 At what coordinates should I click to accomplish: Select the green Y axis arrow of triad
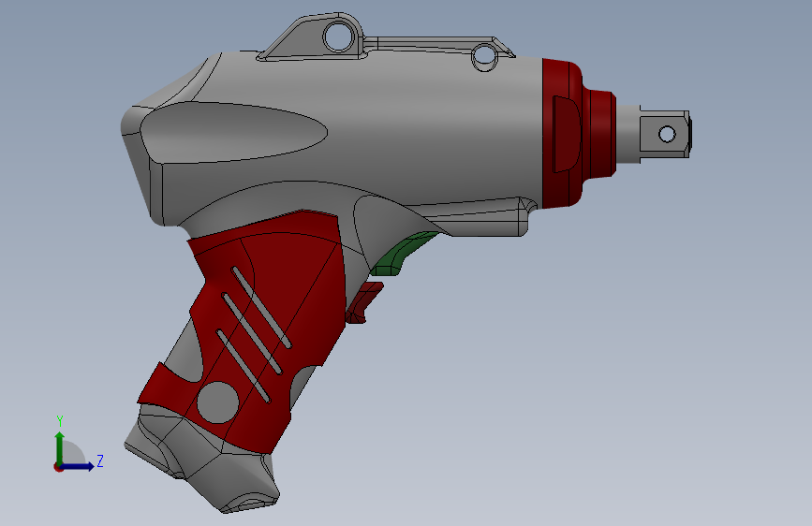click(x=60, y=448)
